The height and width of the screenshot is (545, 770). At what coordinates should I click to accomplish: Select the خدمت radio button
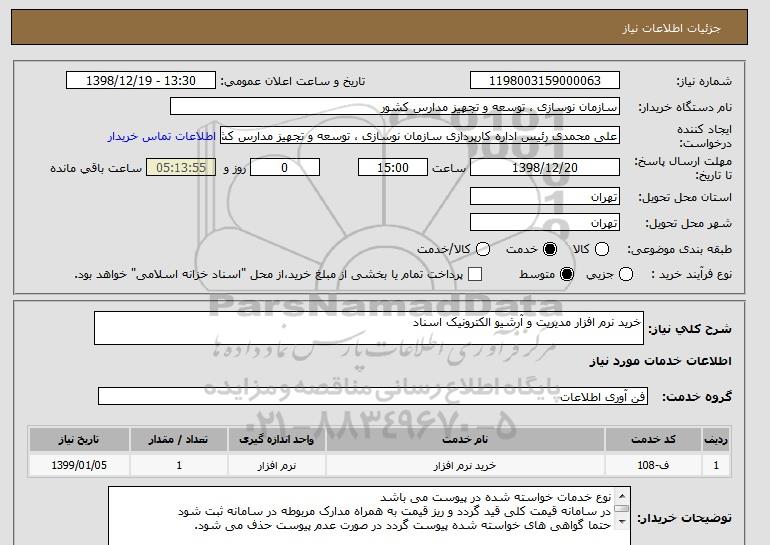pyautogui.click(x=550, y=249)
